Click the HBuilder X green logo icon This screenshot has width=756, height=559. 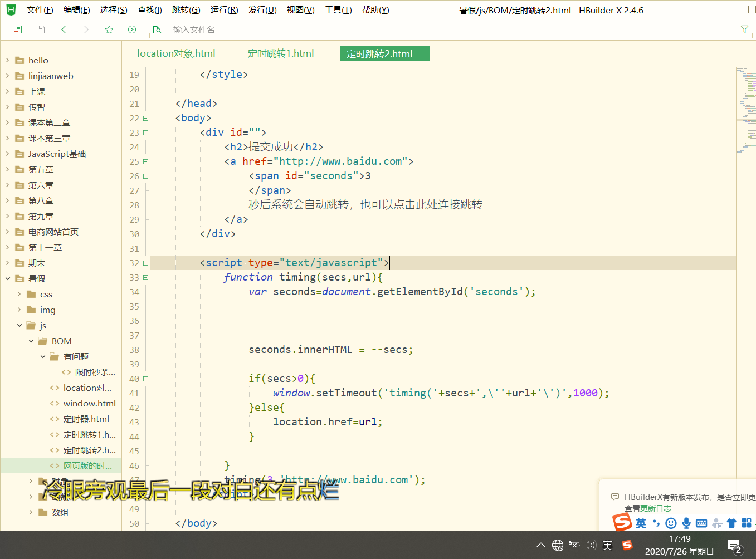pyautogui.click(x=11, y=9)
